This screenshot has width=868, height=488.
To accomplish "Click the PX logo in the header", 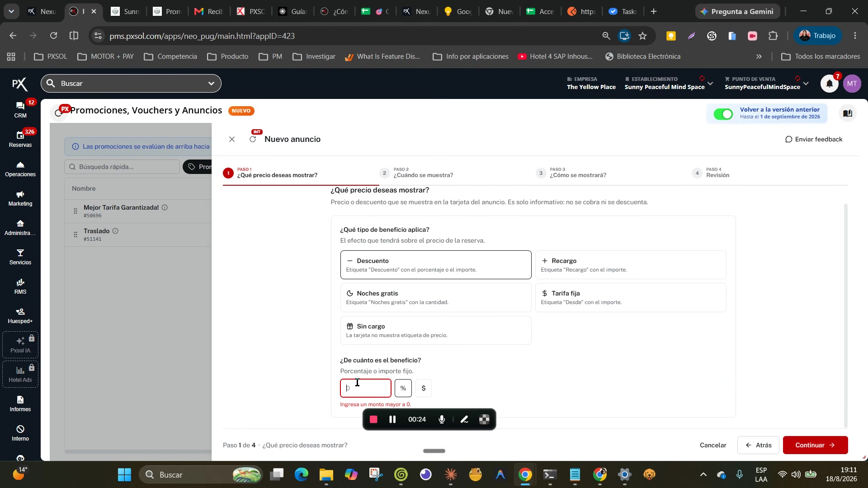I will (20, 84).
